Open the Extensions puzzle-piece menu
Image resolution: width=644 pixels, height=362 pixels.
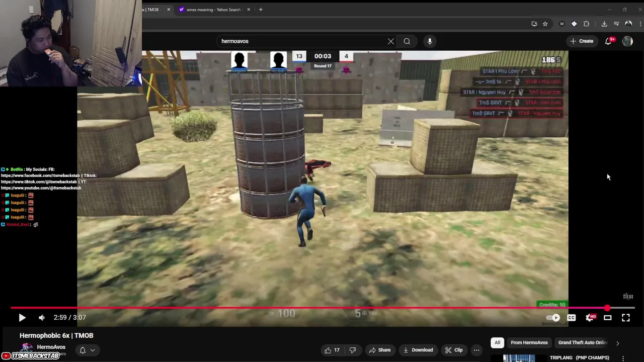click(586, 24)
